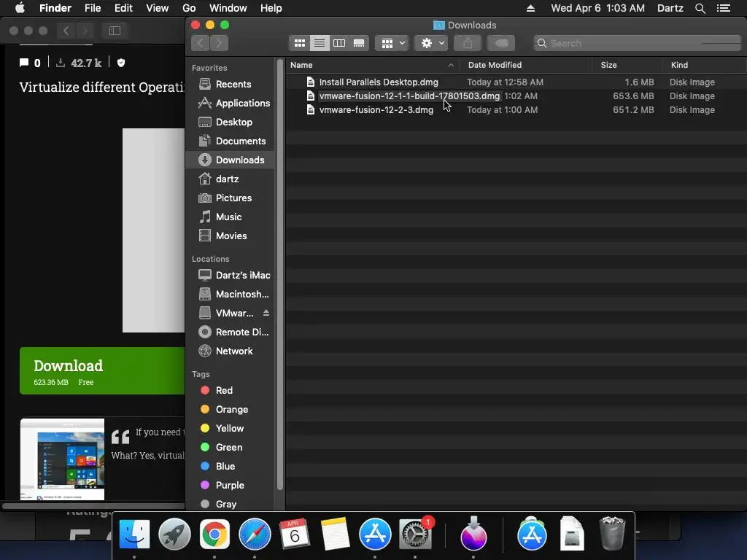Screen dimensions: 747x560
Task: Open Music in Finder sidebar
Action: (230, 217)
